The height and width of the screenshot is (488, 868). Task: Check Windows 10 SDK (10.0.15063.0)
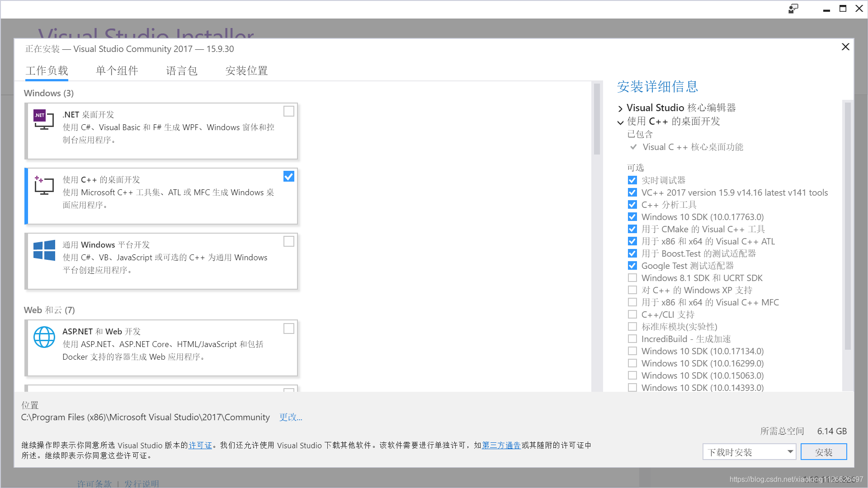coord(632,375)
